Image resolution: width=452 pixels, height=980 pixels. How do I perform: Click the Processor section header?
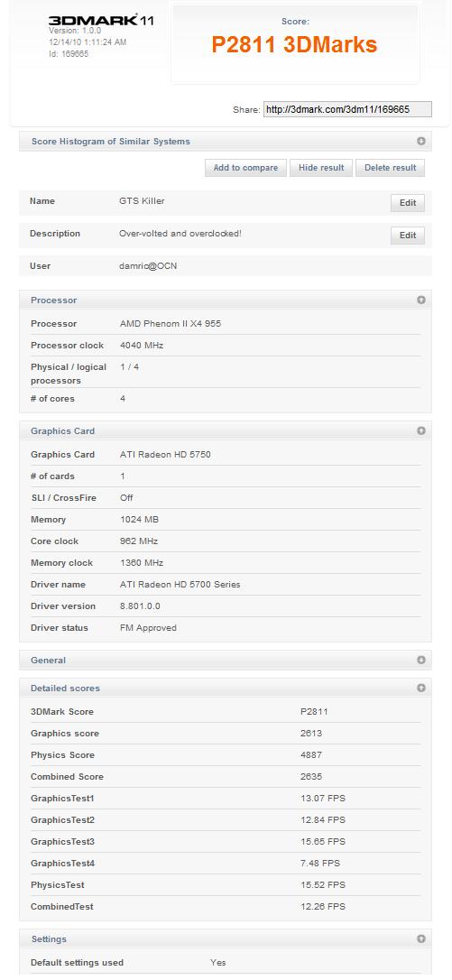click(226, 300)
